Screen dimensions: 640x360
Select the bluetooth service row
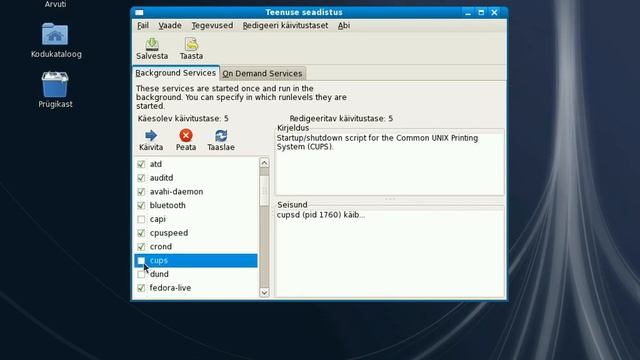[x=196, y=205]
